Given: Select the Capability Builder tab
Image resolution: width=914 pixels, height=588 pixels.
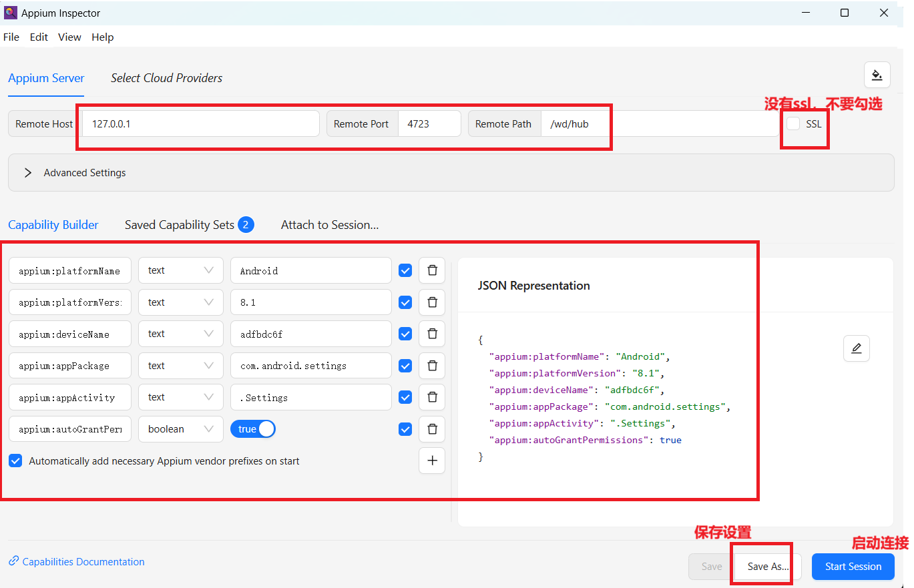Looking at the screenshot, I should point(53,225).
